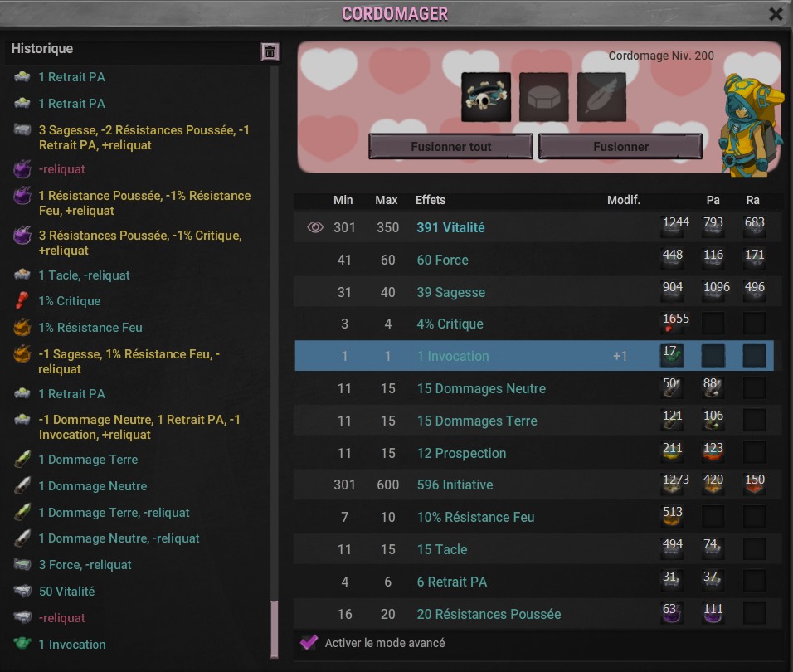Viewport: 793px width, 672px height.
Task: Apply the 494 Tacle rune
Action: (673, 549)
